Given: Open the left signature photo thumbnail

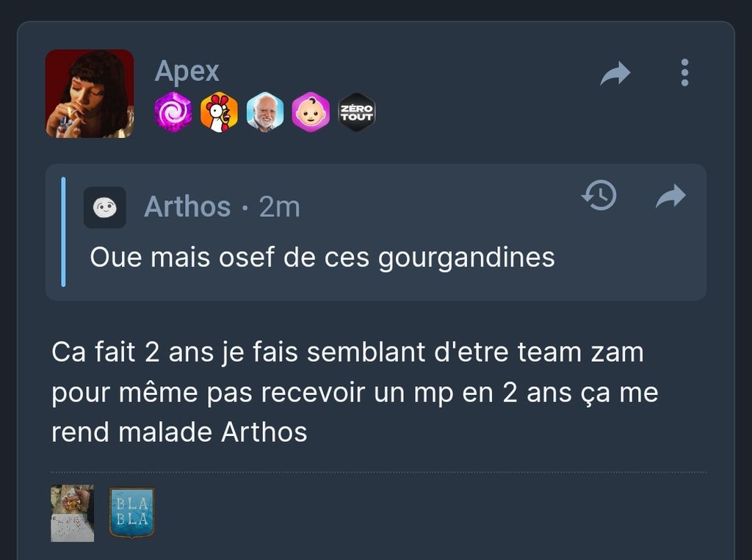Looking at the screenshot, I should 73,513.
